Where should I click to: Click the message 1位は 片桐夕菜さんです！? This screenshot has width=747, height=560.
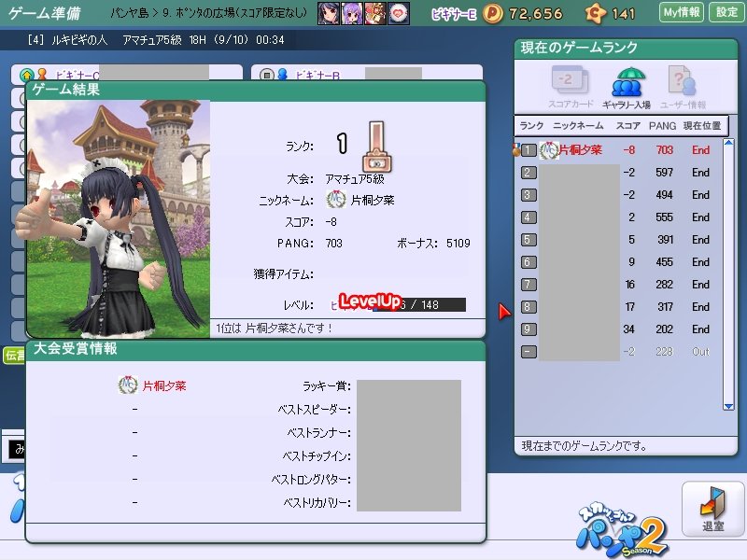click(x=274, y=329)
